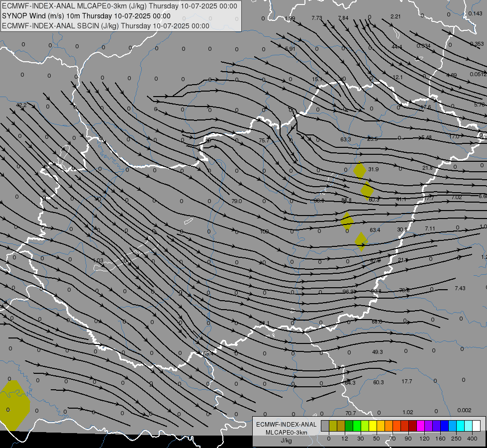
Task: Click the map value 42.2
Action: [21, 105]
